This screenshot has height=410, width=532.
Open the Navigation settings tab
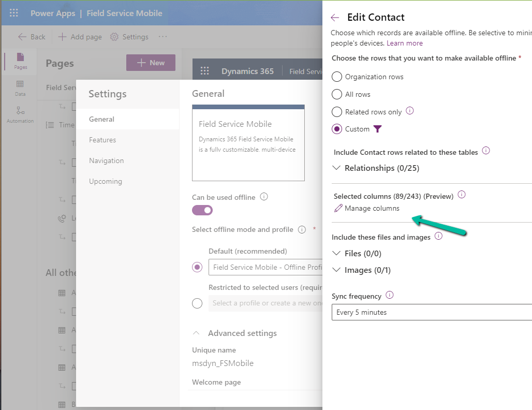[x=107, y=160]
